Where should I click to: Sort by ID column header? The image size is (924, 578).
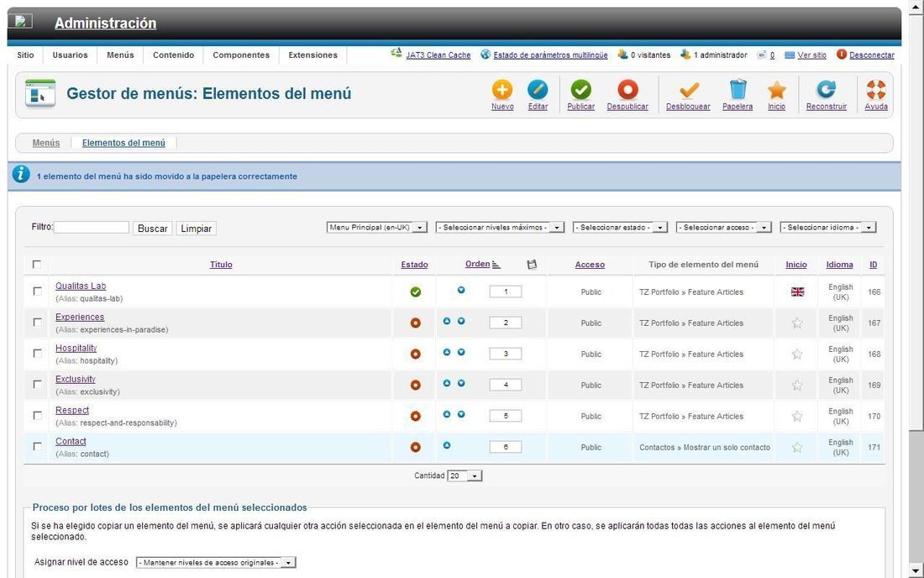tap(874, 265)
